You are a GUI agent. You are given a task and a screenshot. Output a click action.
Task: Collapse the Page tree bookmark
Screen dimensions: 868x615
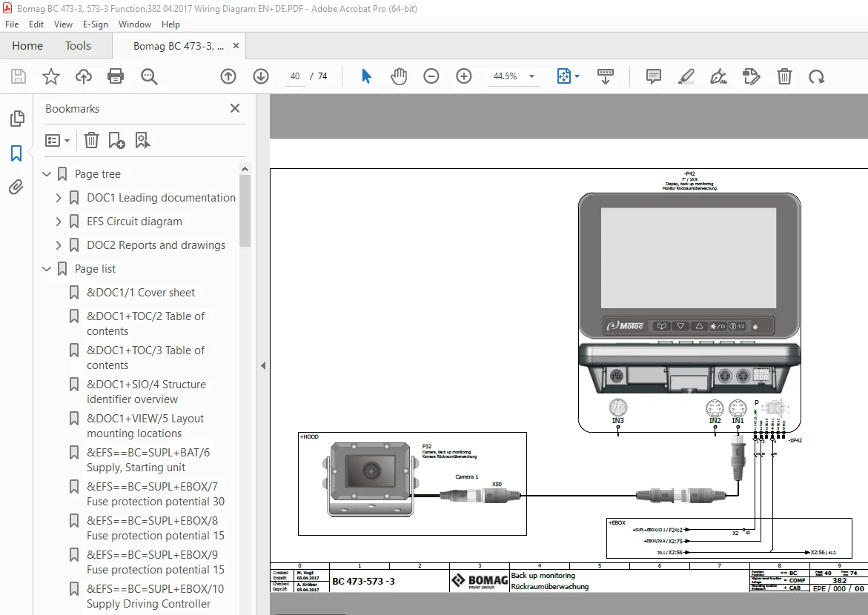(x=47, y=174)
